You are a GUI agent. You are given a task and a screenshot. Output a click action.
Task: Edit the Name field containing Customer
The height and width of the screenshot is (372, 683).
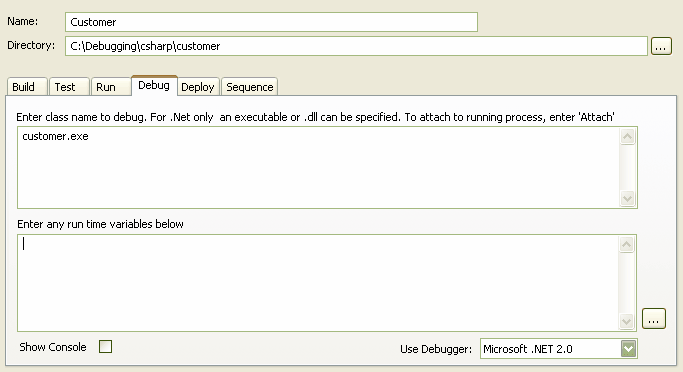tap(271, 22)
